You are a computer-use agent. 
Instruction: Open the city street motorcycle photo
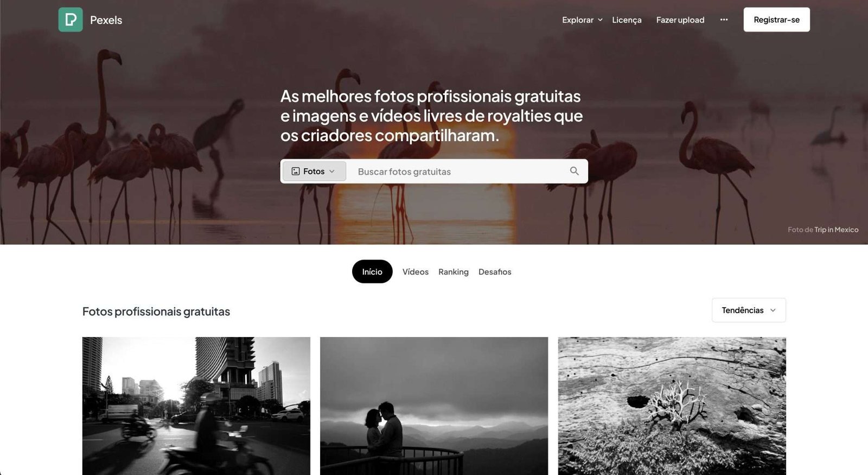click(196, 406)
